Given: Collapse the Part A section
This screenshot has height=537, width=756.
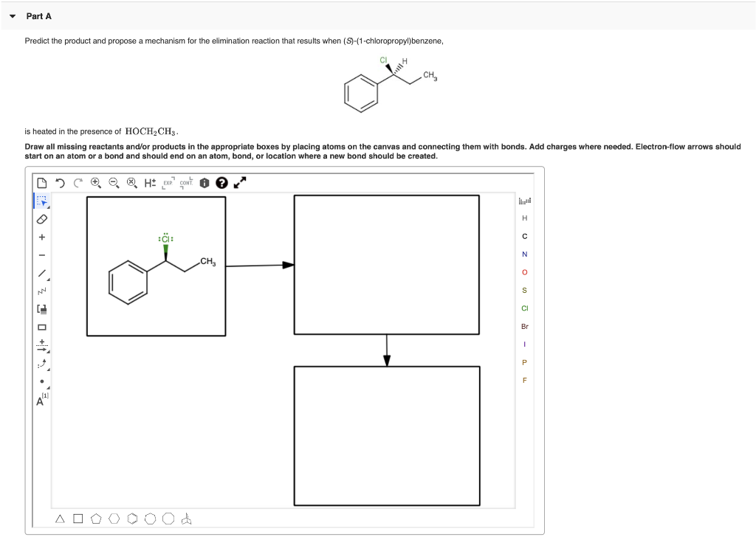Looking at the screenshot, I should click(11, 15).
